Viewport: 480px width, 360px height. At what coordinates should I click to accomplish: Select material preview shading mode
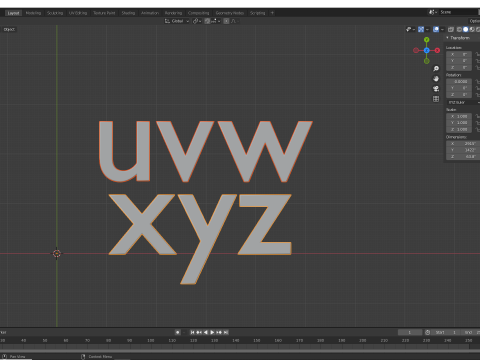472,30
